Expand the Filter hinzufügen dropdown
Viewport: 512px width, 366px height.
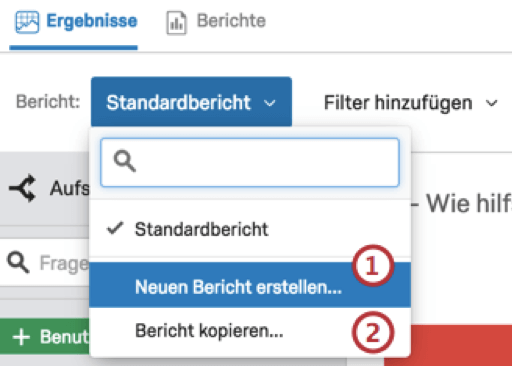[411, 103]
